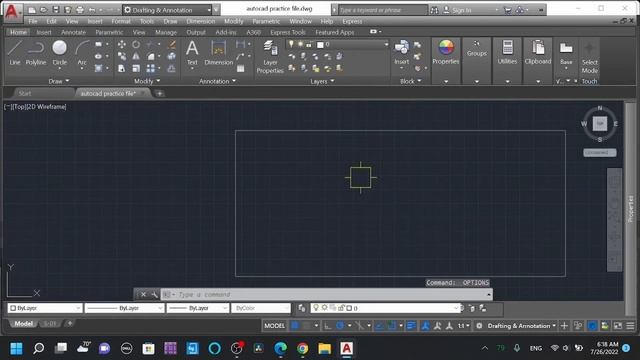Choose the Array tool in Modify panel
Screen dimensions: 640x360
(x=151, y=68)
